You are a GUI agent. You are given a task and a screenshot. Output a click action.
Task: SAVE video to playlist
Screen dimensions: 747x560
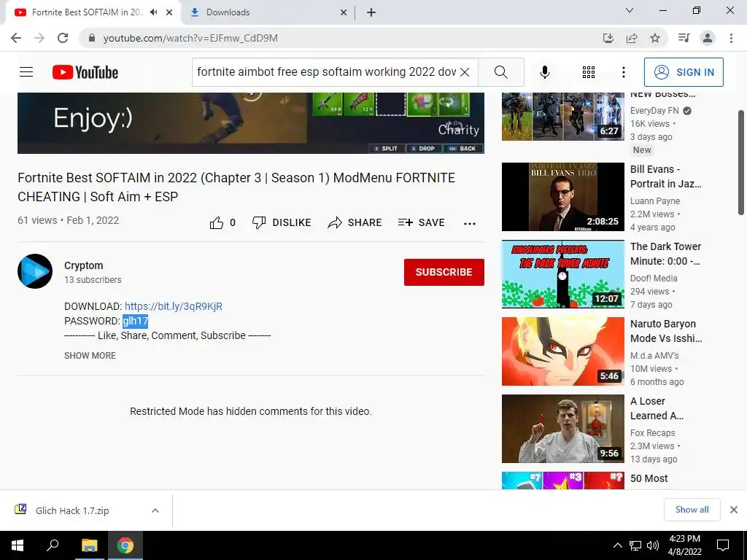click(x=422, y=222)
